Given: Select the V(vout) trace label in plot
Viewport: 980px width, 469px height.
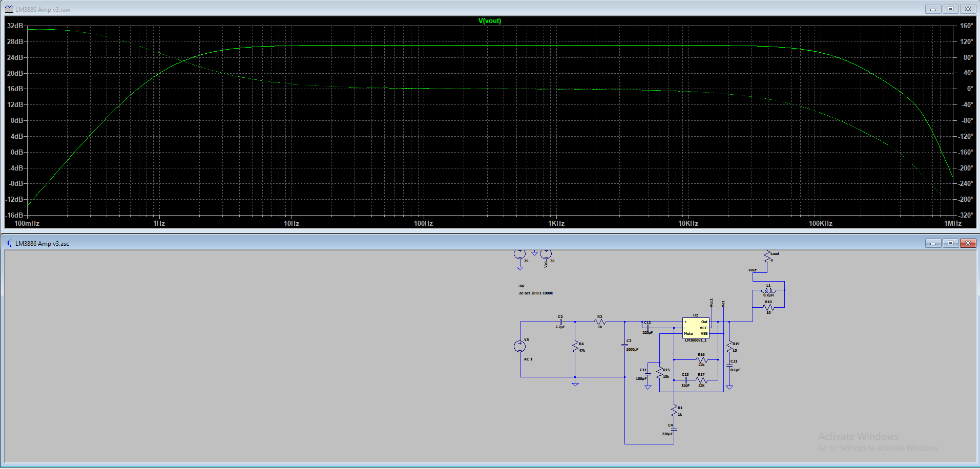Looking at the screenshot, I should click(x=490, y=20).
